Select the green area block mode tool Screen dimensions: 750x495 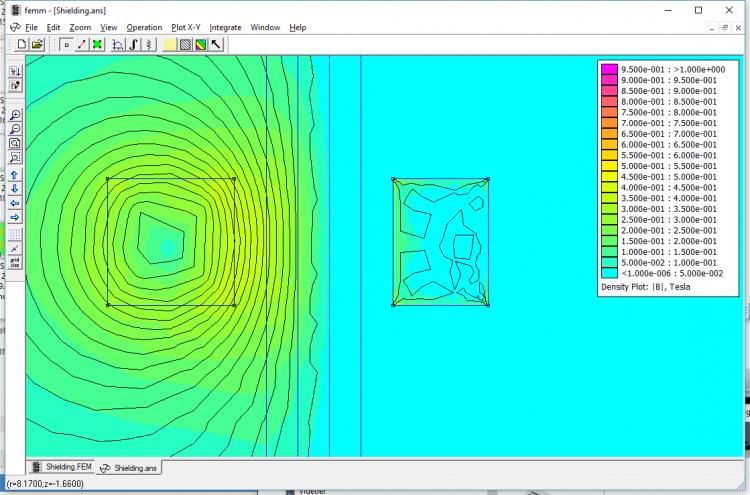pos(97,44)
